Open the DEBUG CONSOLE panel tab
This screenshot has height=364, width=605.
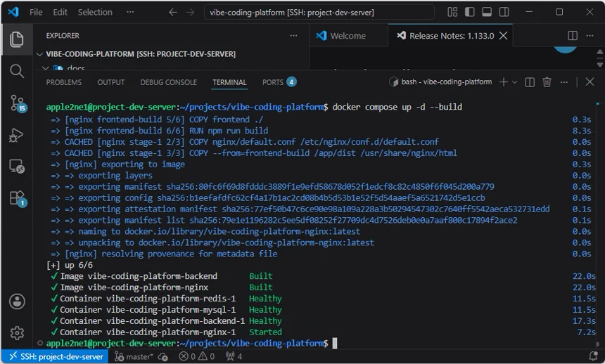pos(169,82)
